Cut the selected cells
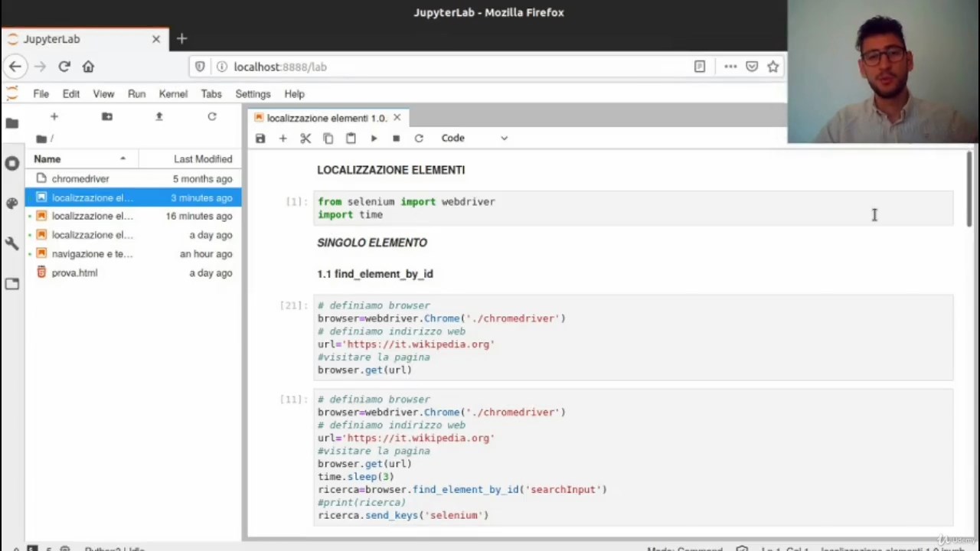This screenshot has height=551, width=980. click(x=305, y=139)
